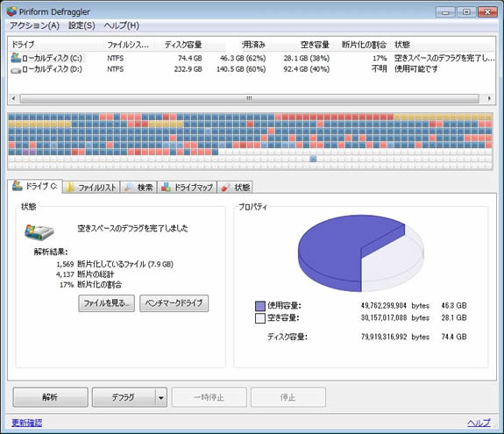504x434 pixels.
Task: Select the ローカルディスク (C:) row
Action: tap(252, 58)
